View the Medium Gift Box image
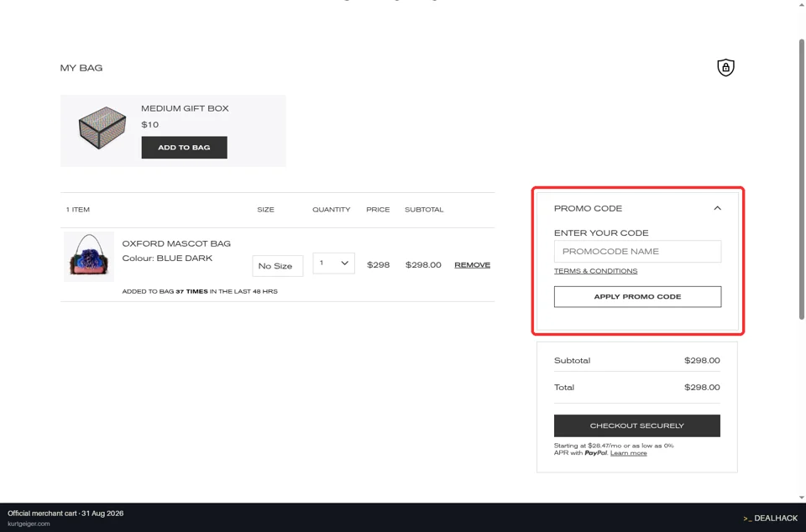The height and width of the screenshot is (532, 806). tap(102, 128)
